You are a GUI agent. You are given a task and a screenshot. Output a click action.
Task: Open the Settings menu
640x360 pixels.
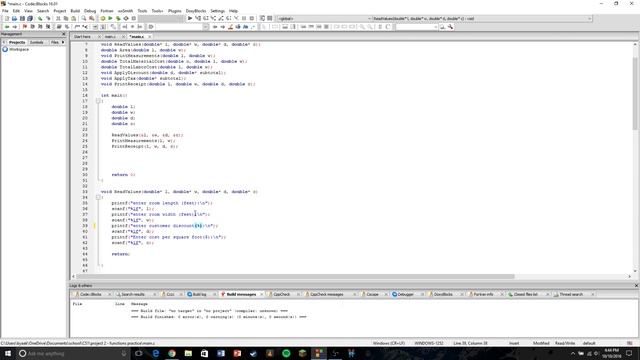(x=218, y=11)
